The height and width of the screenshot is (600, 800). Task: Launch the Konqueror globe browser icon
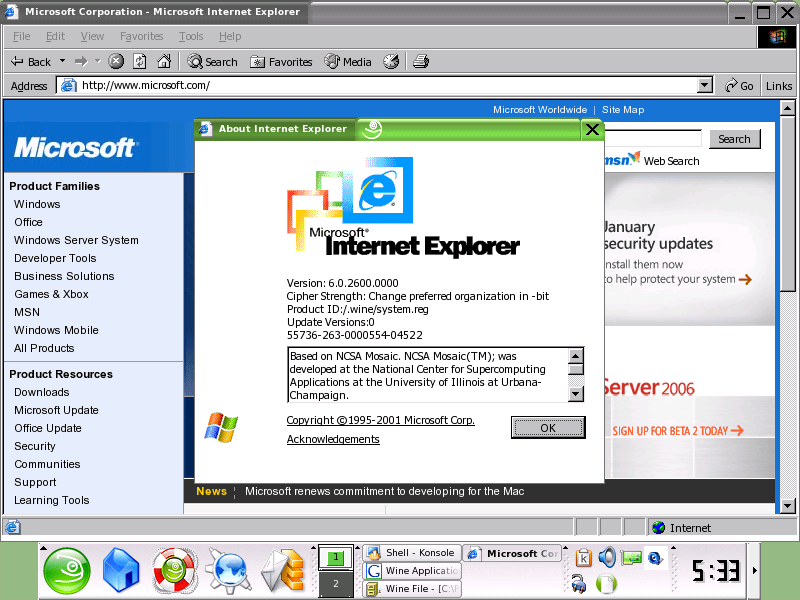228,571
